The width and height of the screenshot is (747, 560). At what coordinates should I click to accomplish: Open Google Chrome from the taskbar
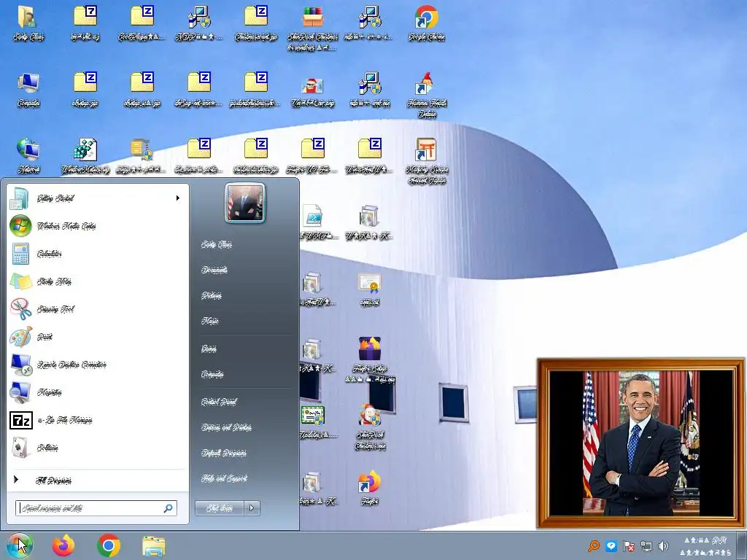point(109,545)
